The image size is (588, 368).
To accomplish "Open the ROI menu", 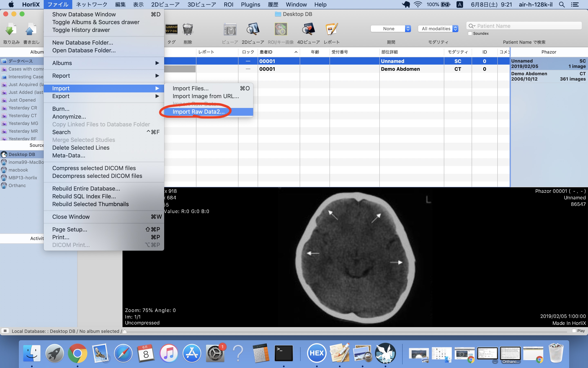I will coord(228,5).
